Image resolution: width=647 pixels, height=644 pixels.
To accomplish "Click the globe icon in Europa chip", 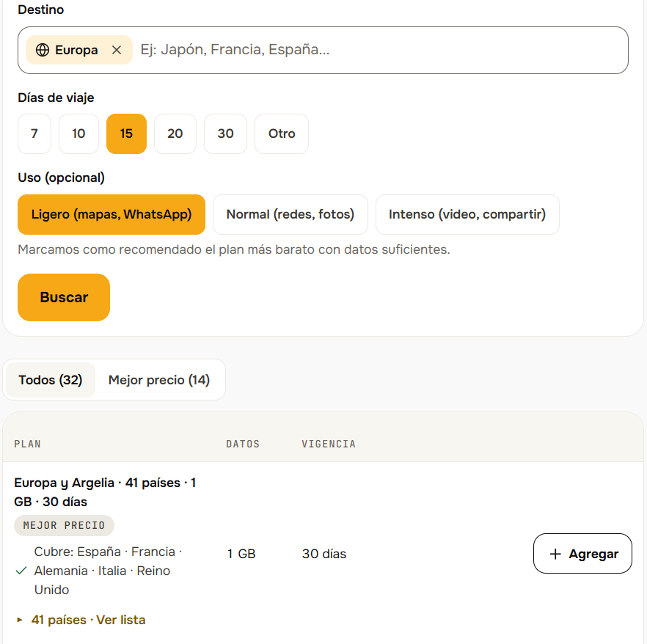I will tap(43, 50).
